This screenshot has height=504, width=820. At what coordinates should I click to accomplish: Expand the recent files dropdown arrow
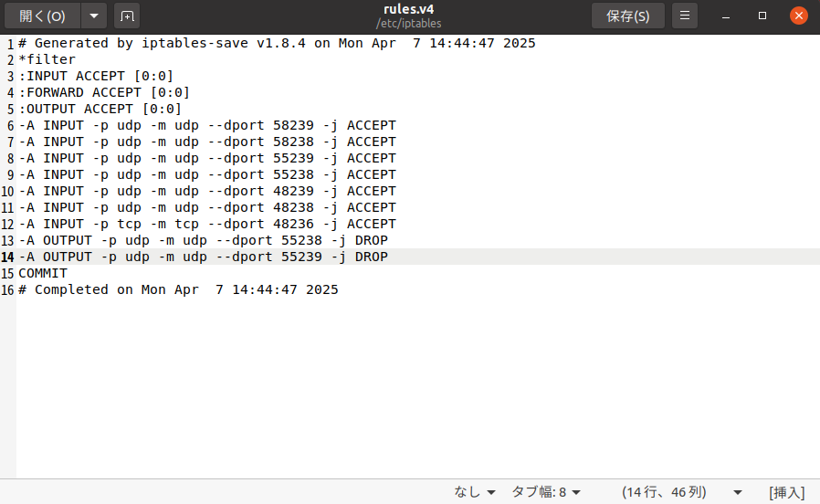click(94, 16)
